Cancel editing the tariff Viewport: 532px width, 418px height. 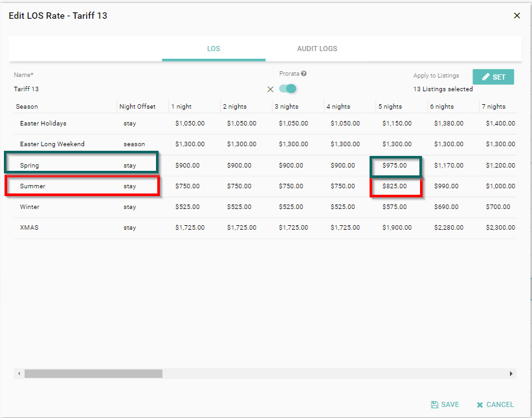pyautogui.click(x=495, y=404)
